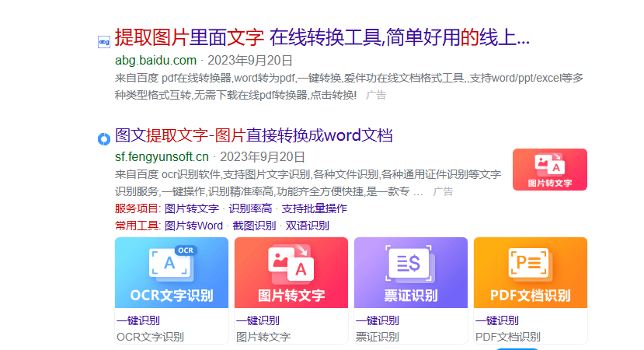
Task: Open 图文提取文字-图片直接转换成word文档 result title
Action: 254,135
